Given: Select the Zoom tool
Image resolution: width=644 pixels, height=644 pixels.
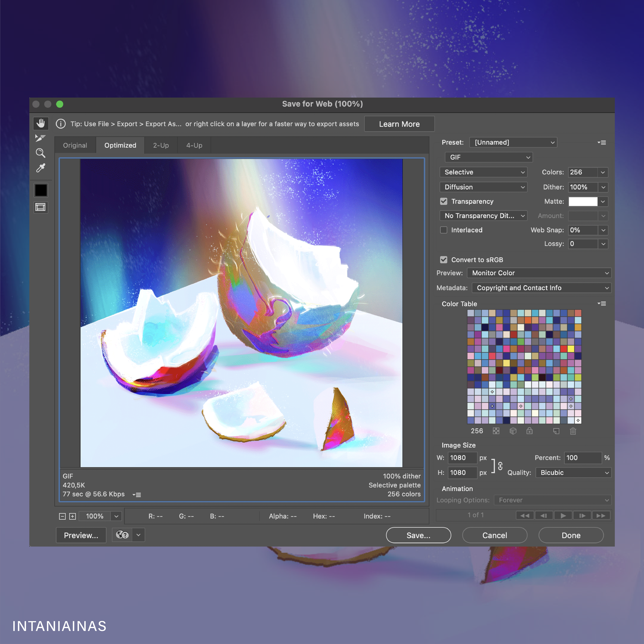Looking at the screenshot, I should tap(40, 153).
